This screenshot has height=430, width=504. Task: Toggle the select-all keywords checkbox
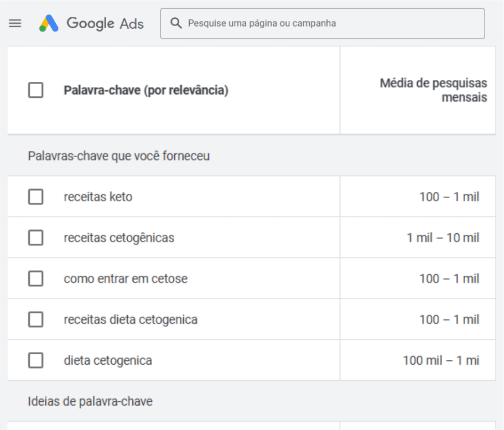click(x=36, y=90)
